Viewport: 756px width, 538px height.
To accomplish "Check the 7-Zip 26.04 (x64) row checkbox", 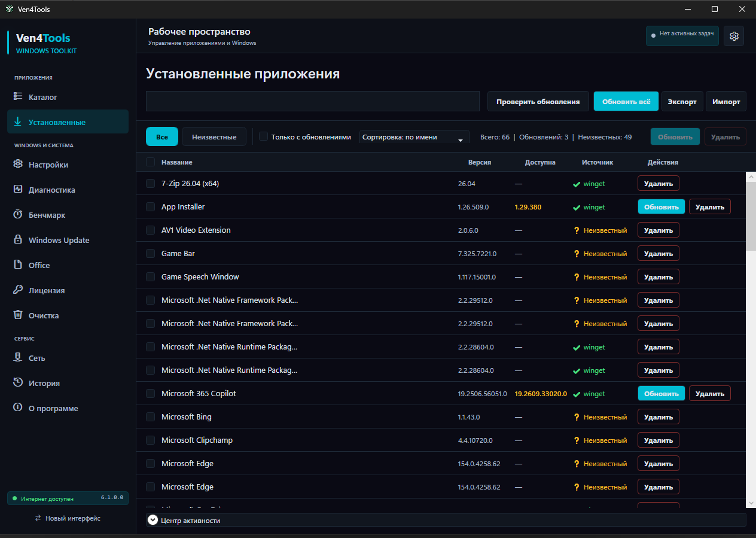I will click(150, 184).
